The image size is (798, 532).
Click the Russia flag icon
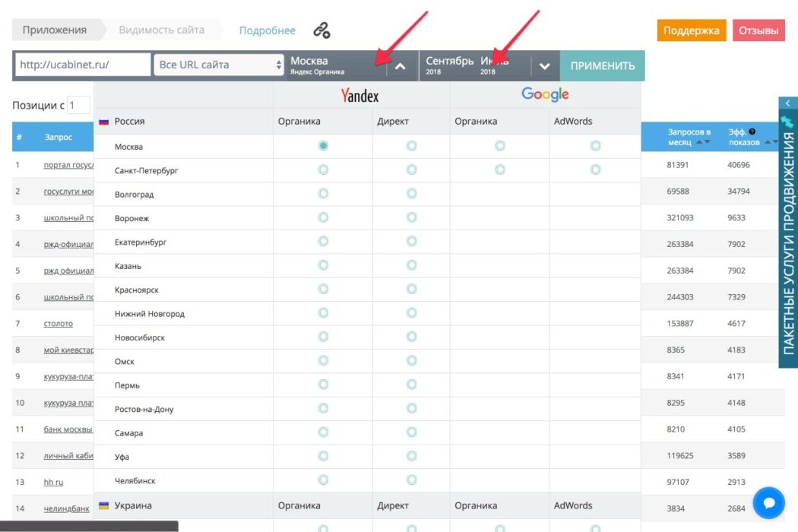[104, 122]
